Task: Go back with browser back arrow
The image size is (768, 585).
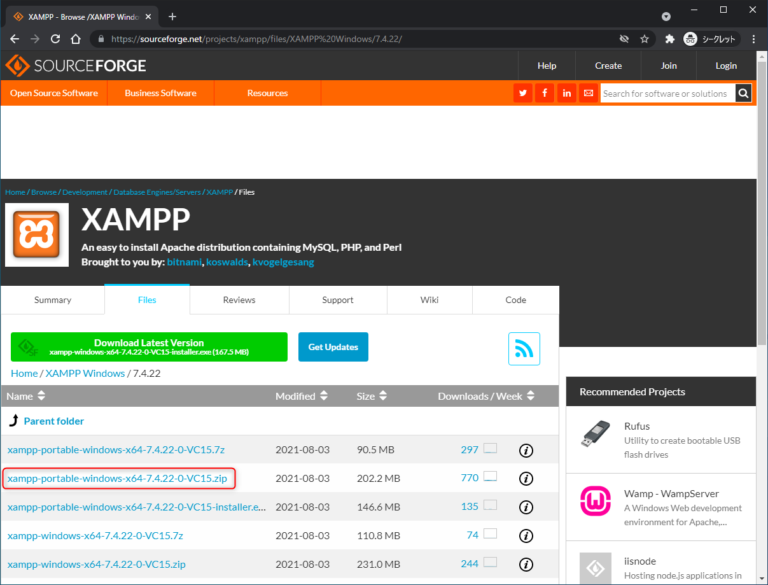Action: (15, 39)
